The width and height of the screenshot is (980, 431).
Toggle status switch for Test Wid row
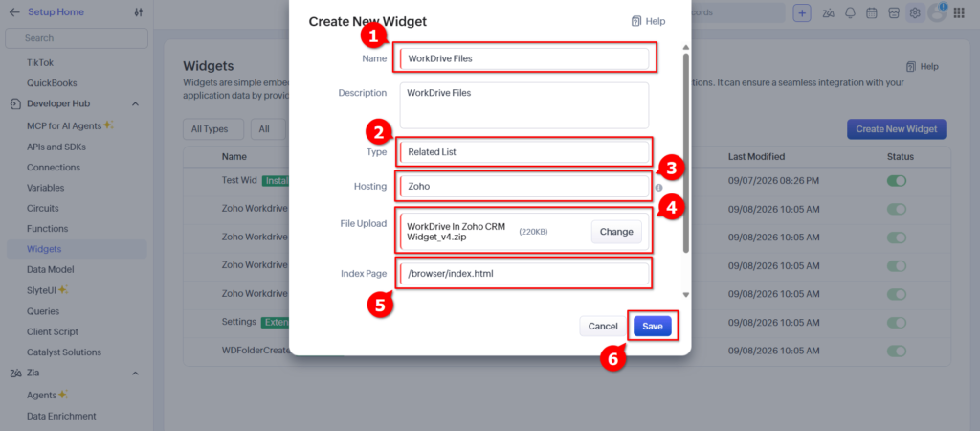pos(897,181)
